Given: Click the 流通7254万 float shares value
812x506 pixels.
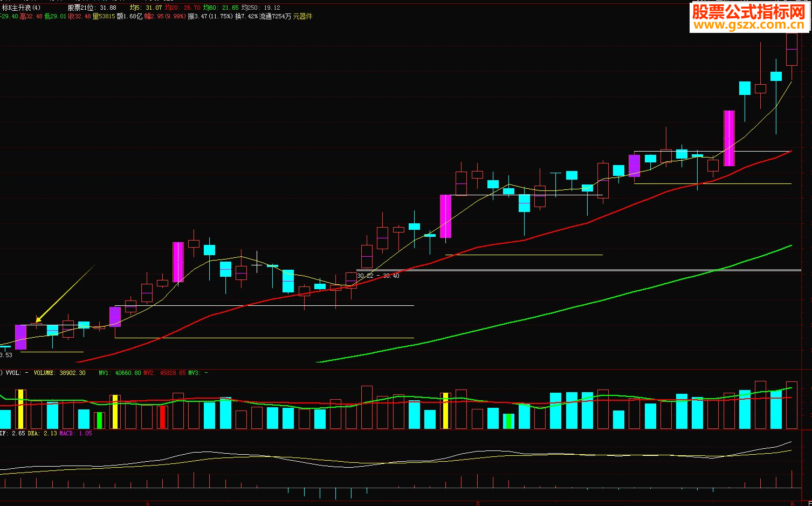Looking at the screenshot, I should [x=275, y=16].
